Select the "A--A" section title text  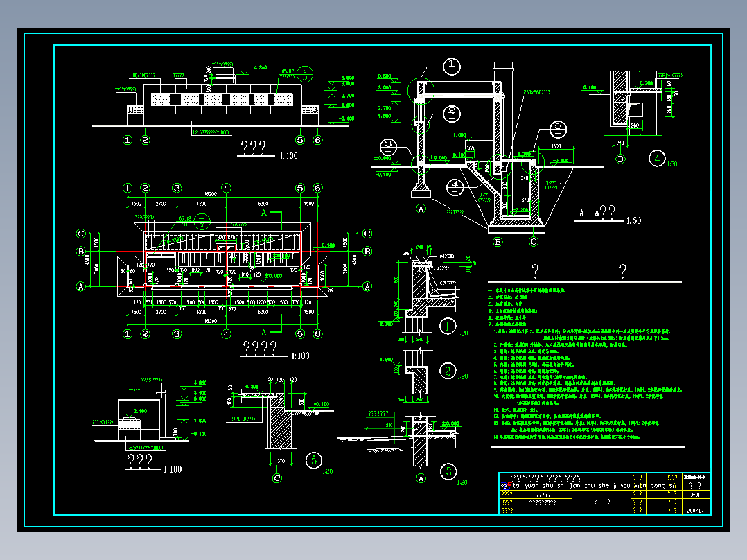(x=589, y=213)
